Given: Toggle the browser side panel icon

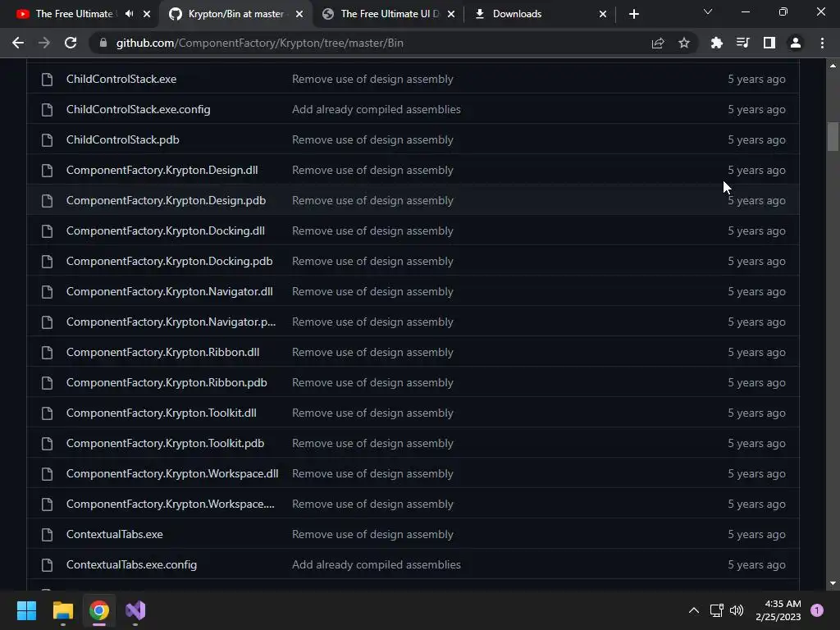Looking at the screenshot, I should (769, 43).
